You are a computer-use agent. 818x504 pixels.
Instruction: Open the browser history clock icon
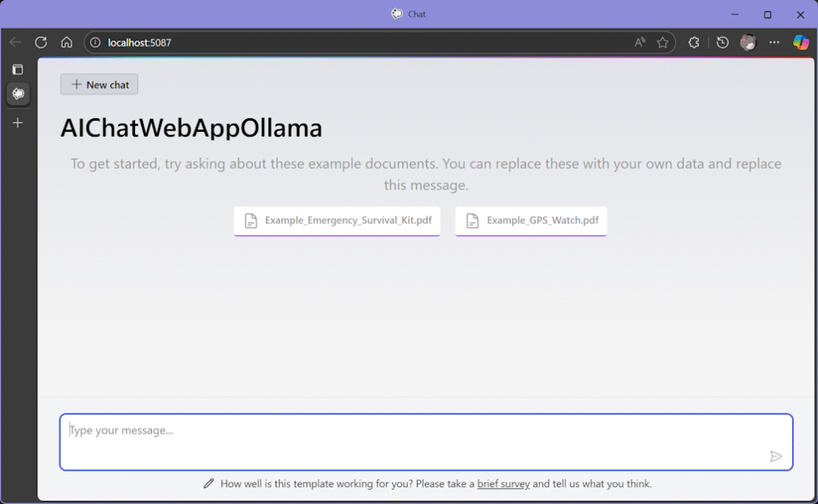pyautogui.click(x=722, y=42)
